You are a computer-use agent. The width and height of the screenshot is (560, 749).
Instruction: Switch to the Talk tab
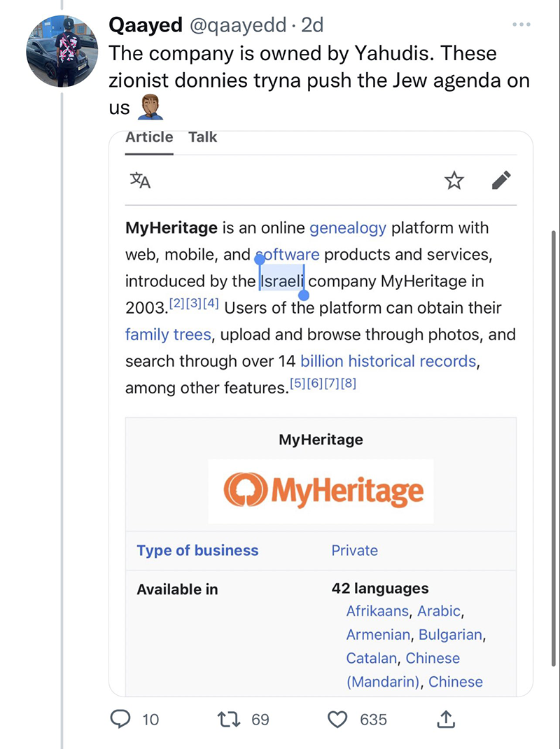(x=202, y=137)
